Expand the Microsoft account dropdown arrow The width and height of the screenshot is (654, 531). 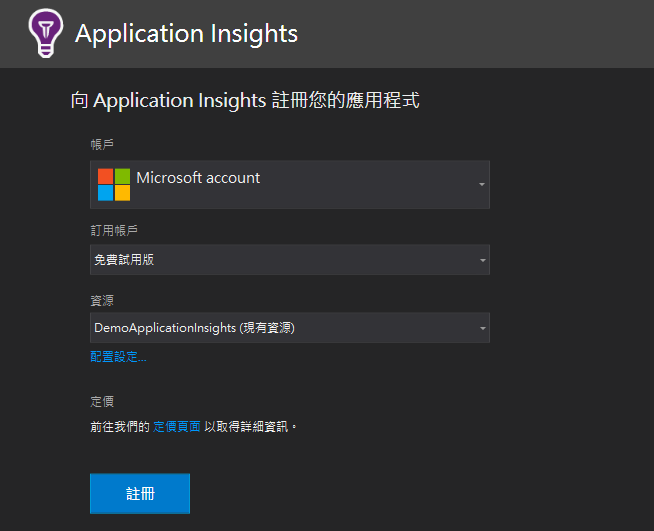pos(482,184)
